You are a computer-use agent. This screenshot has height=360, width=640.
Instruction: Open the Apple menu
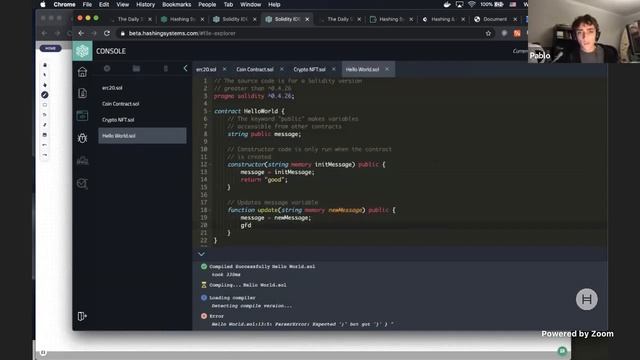43,4
